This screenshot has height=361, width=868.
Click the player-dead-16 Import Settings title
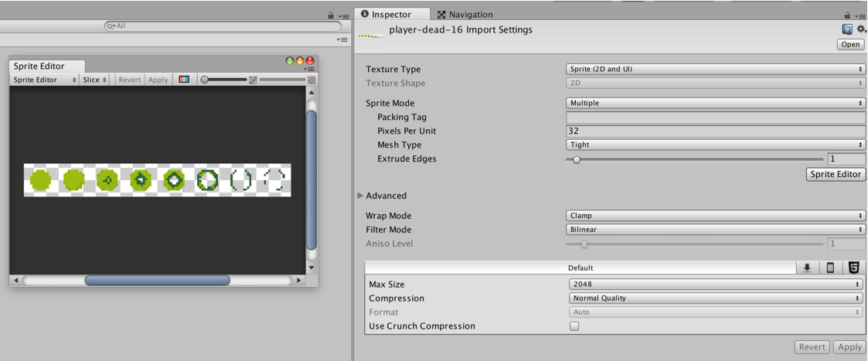[x=461, y=30]
